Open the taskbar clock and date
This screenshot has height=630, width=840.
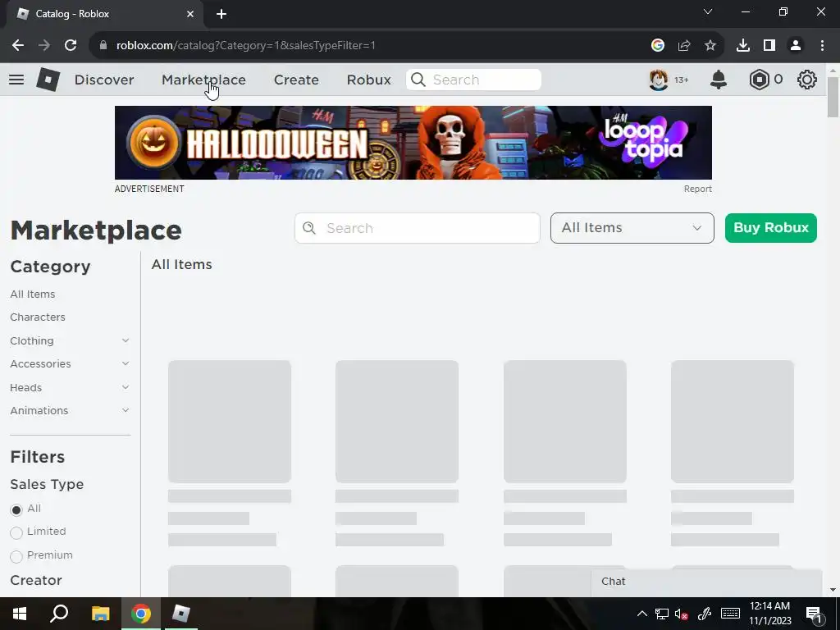coord(769,614)
